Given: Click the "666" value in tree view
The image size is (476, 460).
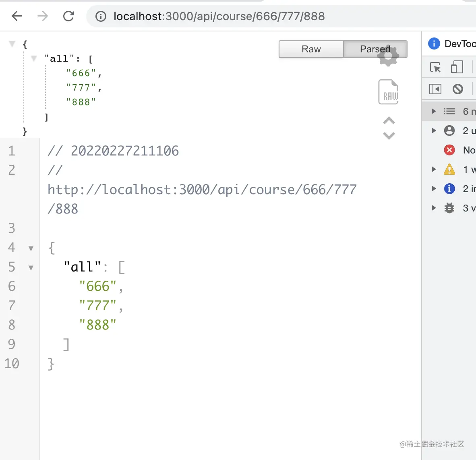Looking at the screenshot, I should point(81,73).
